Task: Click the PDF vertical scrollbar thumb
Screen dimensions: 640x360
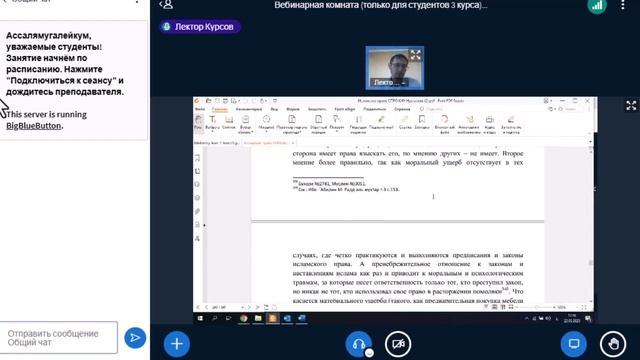Action: pyautogui.click(x=591, y=262)
